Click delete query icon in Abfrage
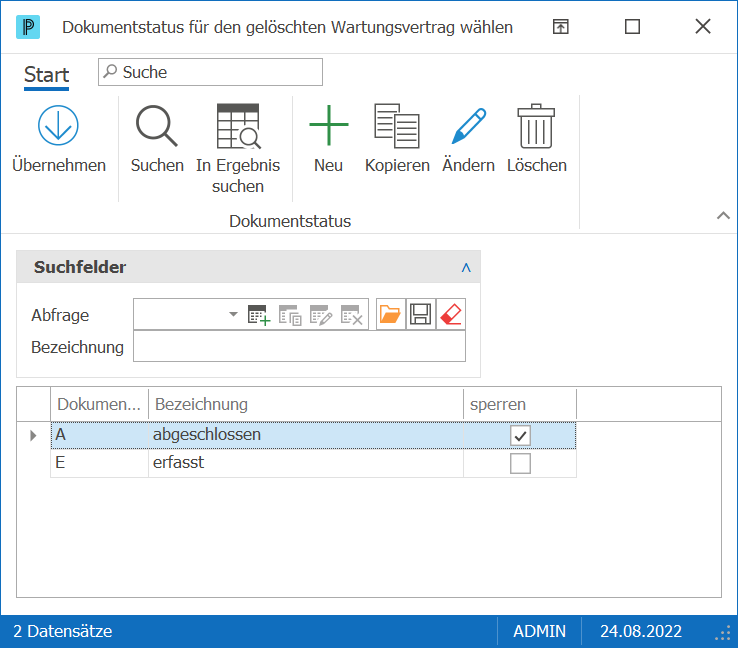738x648 pixels. [352, 315]
